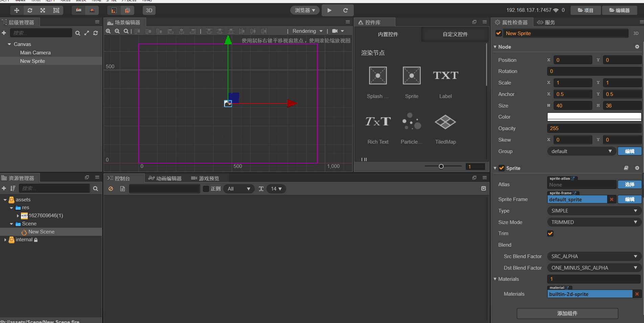Toggle the New Sprite enabled checkbox
This screenshot has height=323, width=644.
click(499, 33)
